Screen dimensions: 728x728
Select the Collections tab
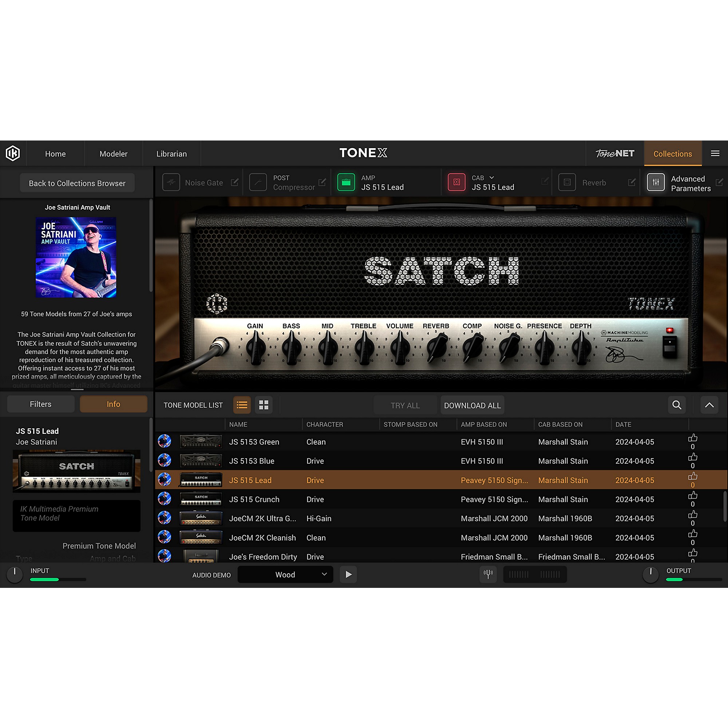click(673, 154)
